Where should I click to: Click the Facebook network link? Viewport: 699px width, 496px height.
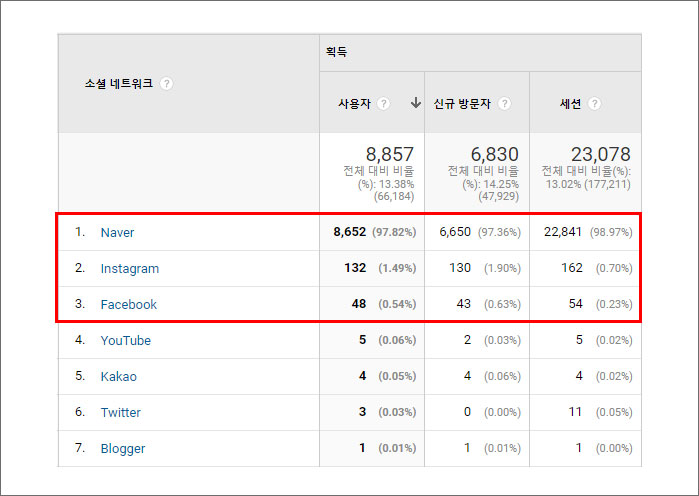[x=128, y=304]
